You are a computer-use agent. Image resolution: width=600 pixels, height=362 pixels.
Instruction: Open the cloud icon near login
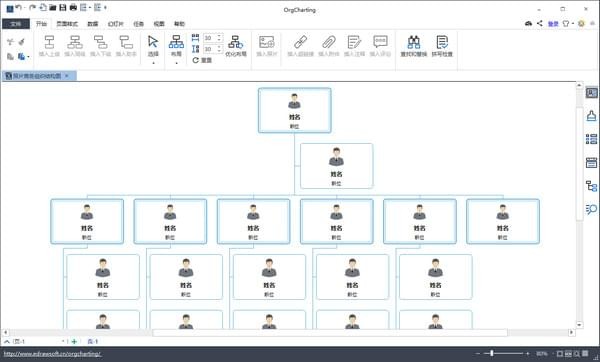tap(528, 23)
